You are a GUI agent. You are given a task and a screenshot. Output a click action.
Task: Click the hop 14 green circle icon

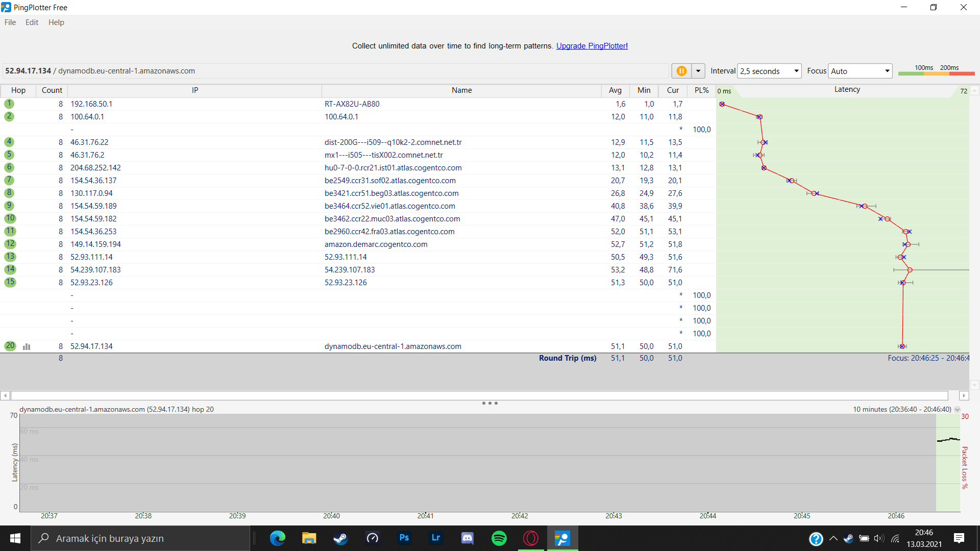(10, 269)
